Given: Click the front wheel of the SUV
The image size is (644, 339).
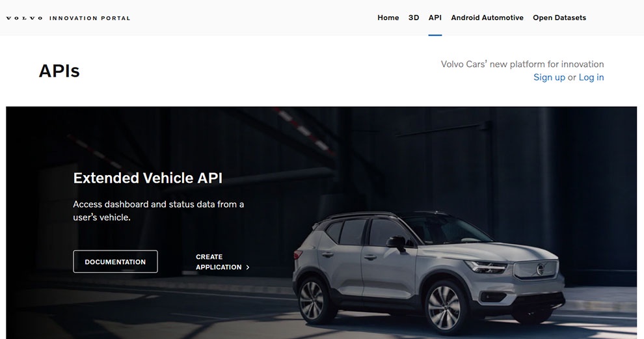Looking at the screenshot, I should point(444,307).
